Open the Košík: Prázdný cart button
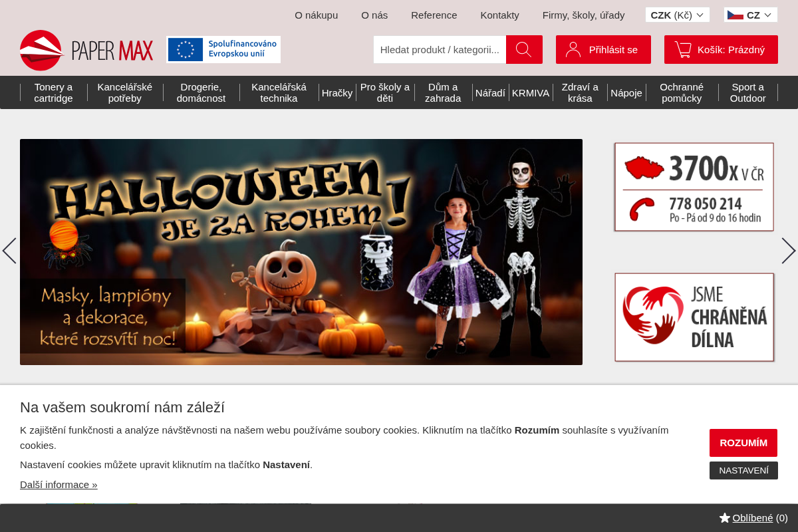The width and height of the screenshot is (798, 532). click(x=721, y=49)
